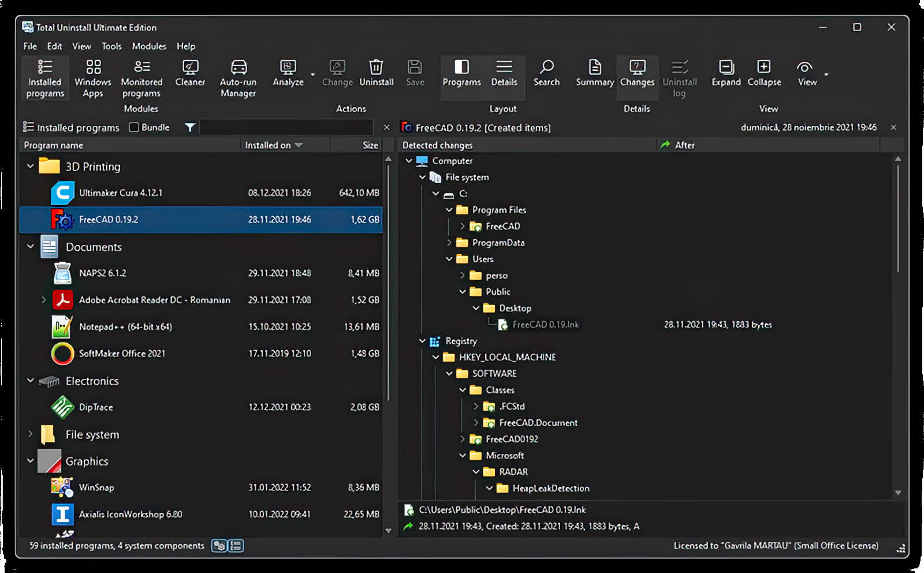Select Ultimaker Cura 4.12.1 program
The image size is (924, 573).
(x=201, y=193)
